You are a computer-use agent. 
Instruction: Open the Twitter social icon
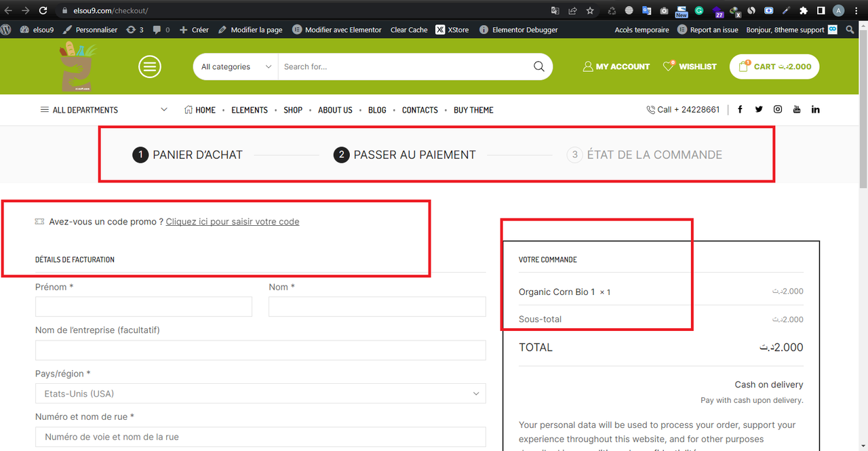click(759, 110)
